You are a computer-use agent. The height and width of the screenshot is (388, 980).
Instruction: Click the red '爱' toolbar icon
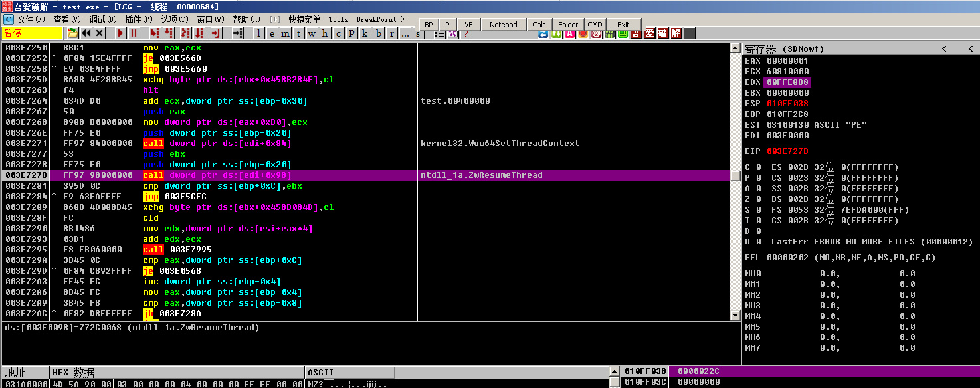point(650,33)
